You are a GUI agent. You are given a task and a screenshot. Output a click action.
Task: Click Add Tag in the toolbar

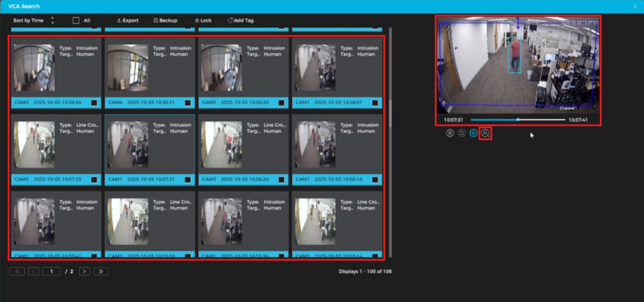click(x=240, y=21)
